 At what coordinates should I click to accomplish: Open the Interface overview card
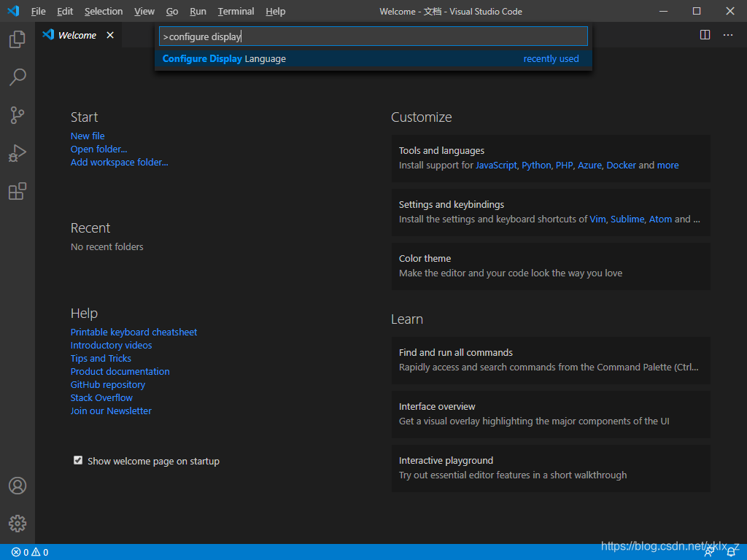(x=551, y=414)
